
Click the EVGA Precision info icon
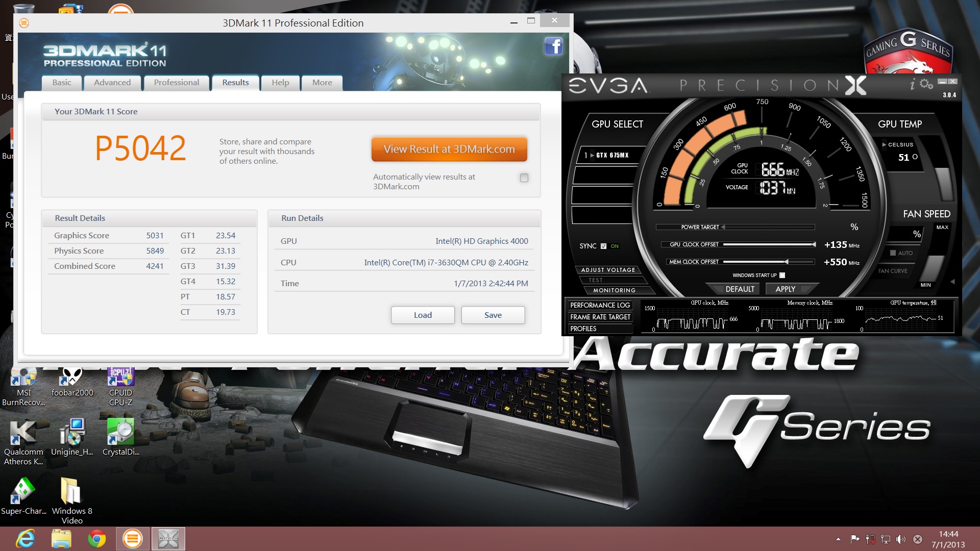coord(913,84)
